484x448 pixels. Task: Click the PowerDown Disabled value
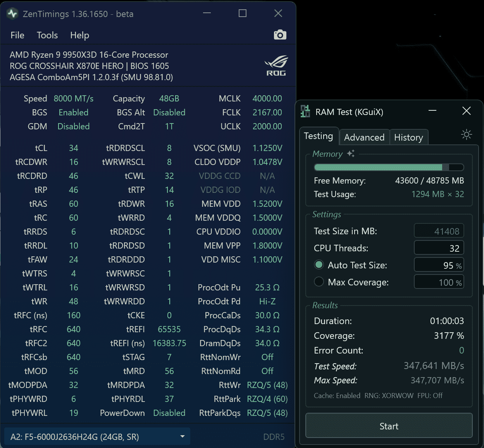pyautogui.click(x=169, y=413)
